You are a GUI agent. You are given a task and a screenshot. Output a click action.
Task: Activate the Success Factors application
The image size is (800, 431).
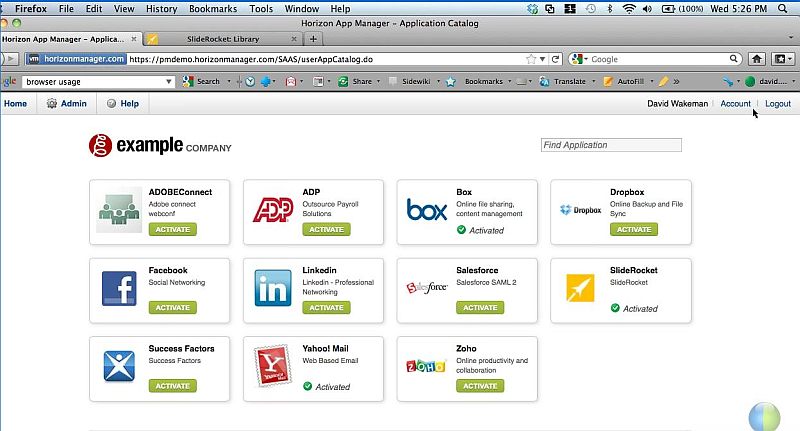(x=172, y=386)
